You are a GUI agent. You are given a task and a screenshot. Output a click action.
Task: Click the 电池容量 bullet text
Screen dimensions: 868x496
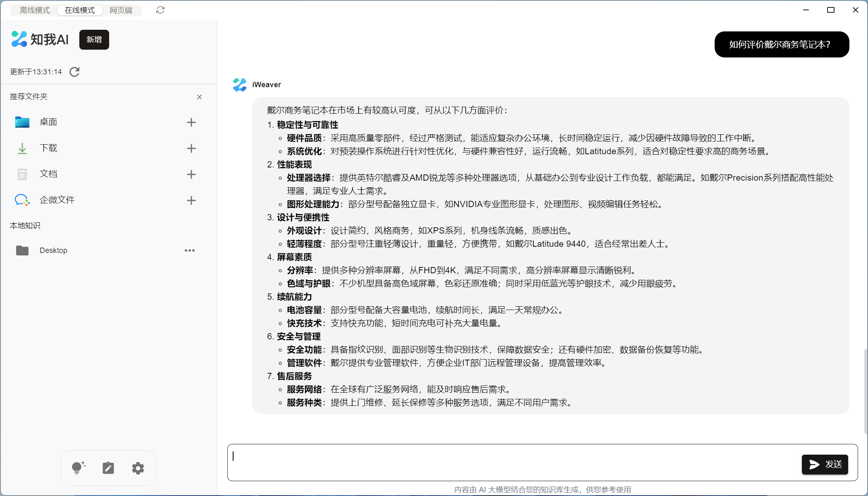tap(427, 310)
